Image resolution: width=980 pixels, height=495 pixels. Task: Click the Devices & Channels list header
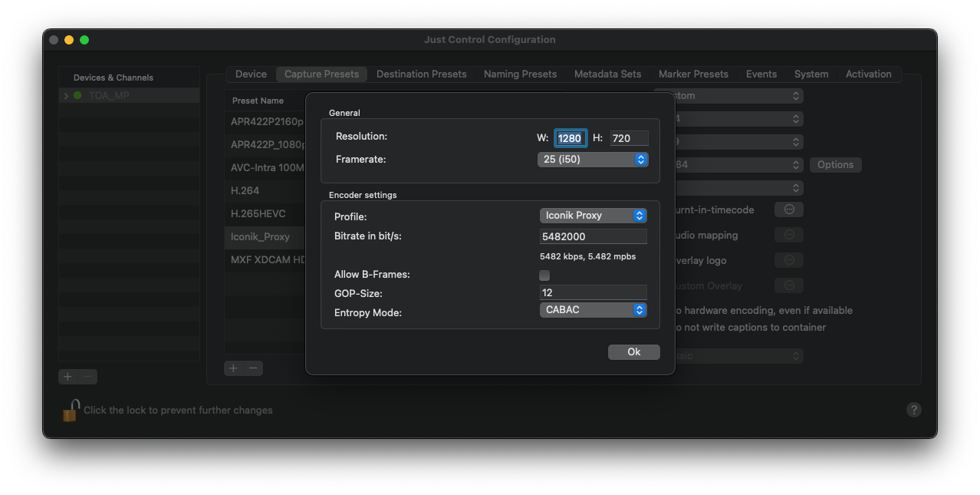point(129,78)
